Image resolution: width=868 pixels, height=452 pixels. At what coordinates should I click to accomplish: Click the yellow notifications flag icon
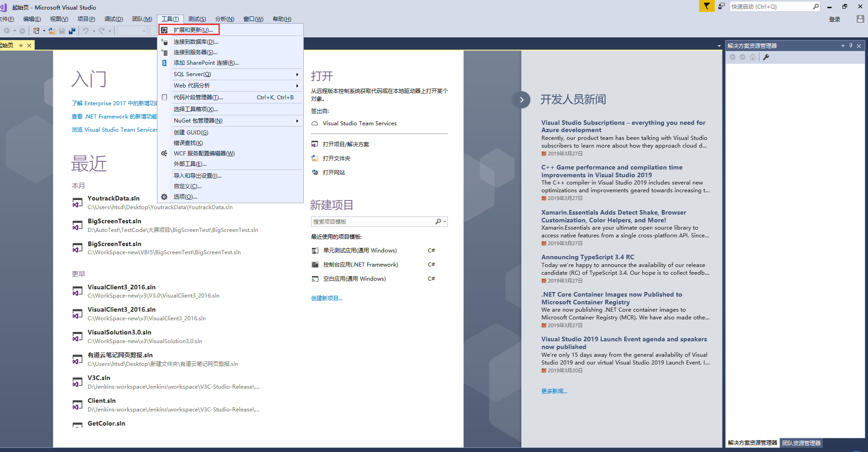[x=707, y=6]
